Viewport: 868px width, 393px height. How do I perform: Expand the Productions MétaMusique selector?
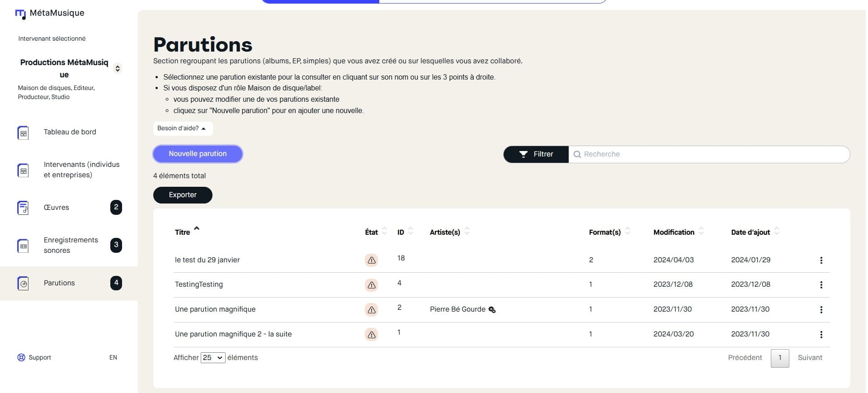[118, 68]
